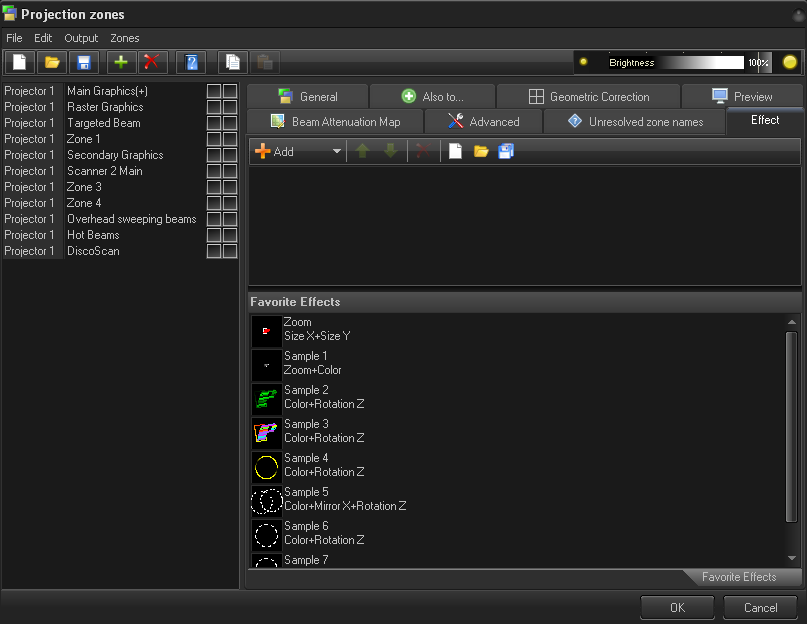
Task: Toggle first checkbox of Main Graphics(+) row
Action: (x=214, y=91)
